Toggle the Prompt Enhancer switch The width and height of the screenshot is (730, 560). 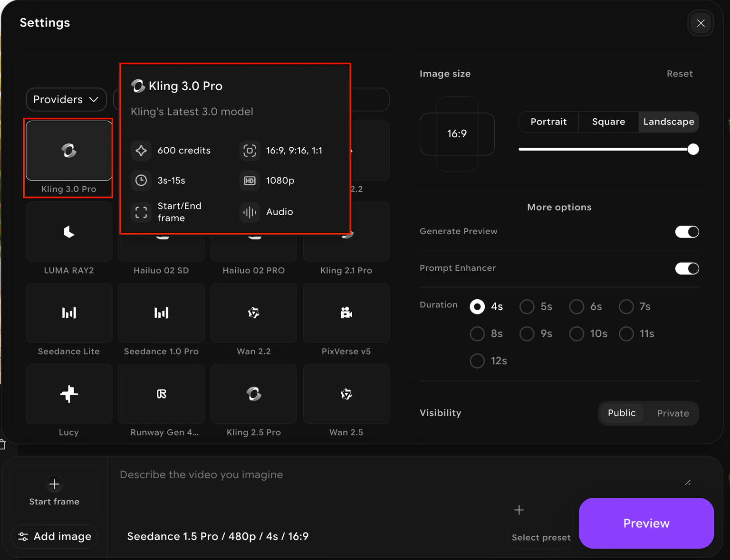coord(687,268)
